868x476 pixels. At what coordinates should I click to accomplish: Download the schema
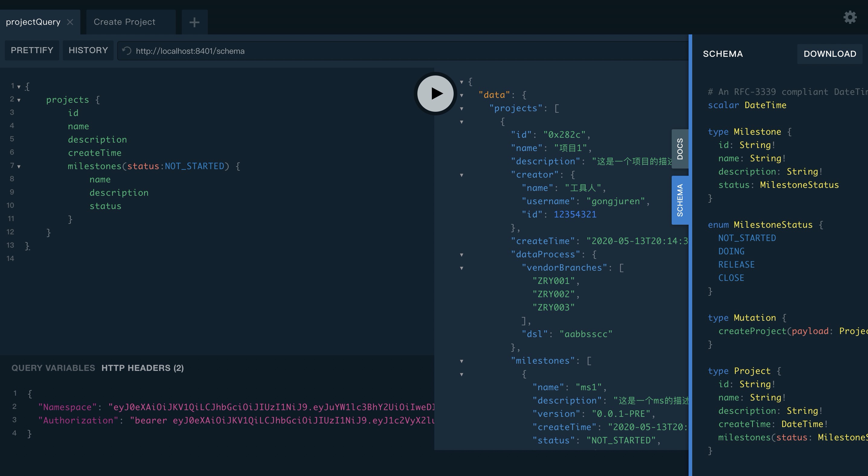point(829,54)
